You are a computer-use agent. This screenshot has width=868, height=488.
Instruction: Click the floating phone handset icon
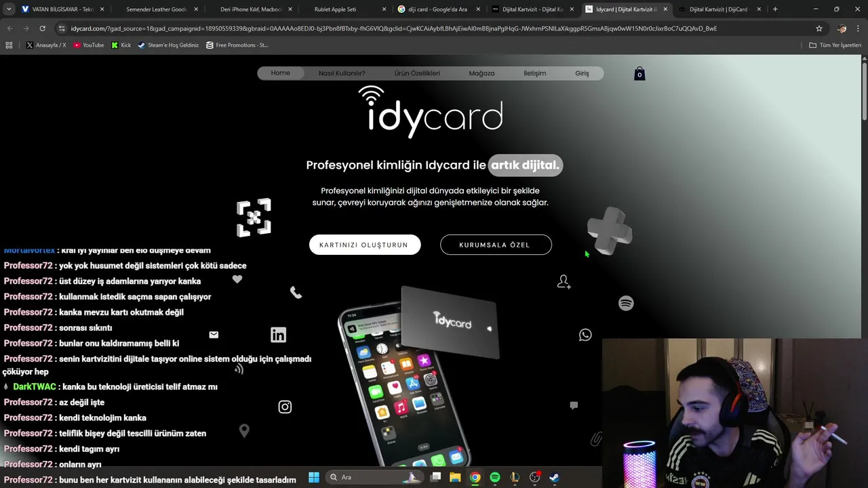pyautogui.click(x=296, y=292)
